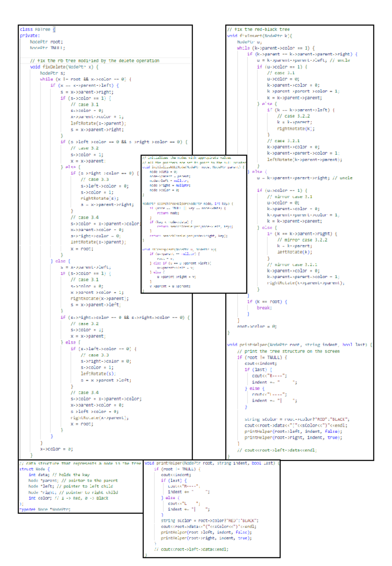
Task: Click the comment about the delete operation
Action: tap(94, 61)
